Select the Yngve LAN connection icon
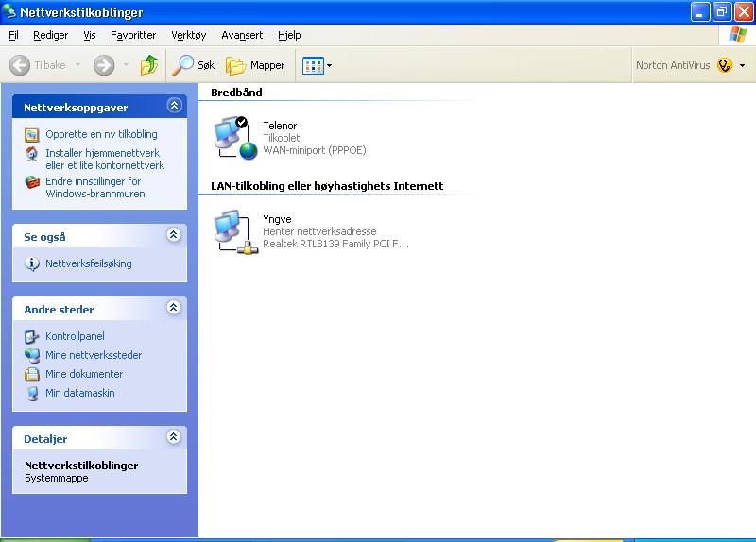 pyautogui.click(x=235, y=231)
